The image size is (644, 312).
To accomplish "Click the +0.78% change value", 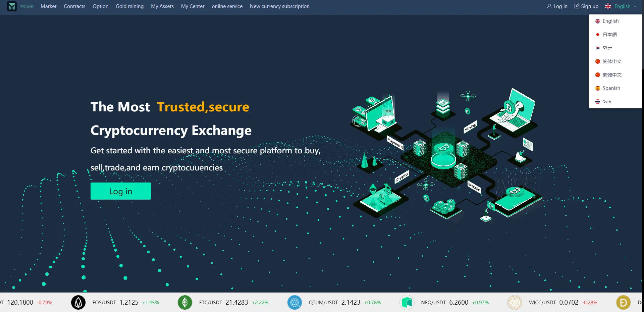I will [373, 303].
